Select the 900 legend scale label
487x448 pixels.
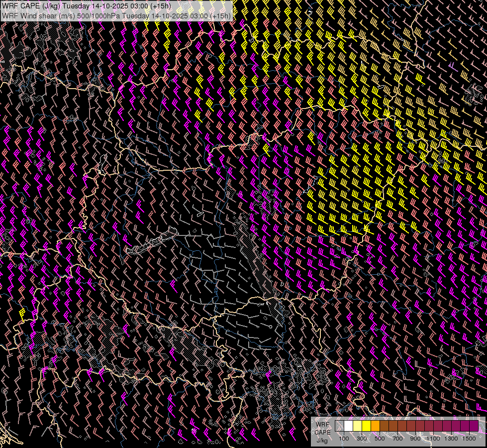click(x=415, y=439)
